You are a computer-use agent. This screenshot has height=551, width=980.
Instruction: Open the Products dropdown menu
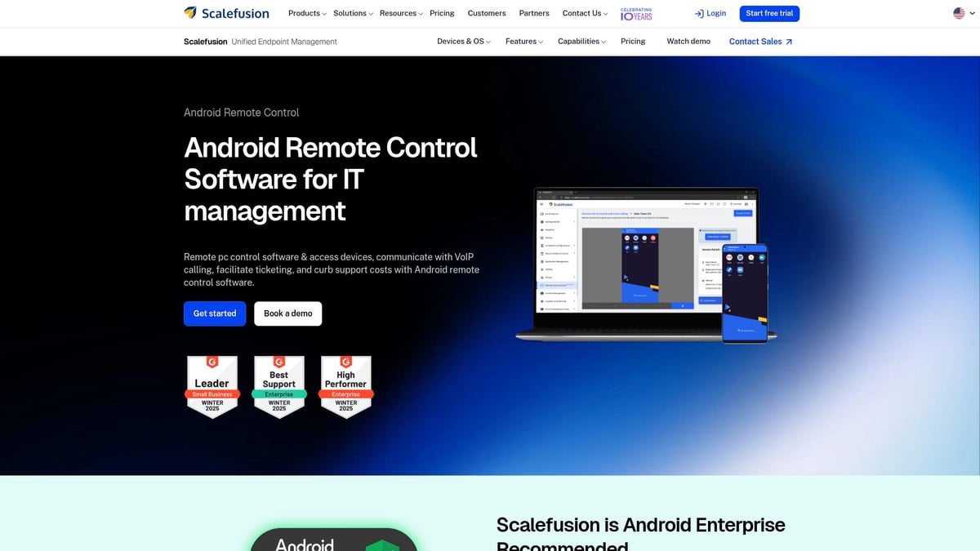[x=304, y=13]
